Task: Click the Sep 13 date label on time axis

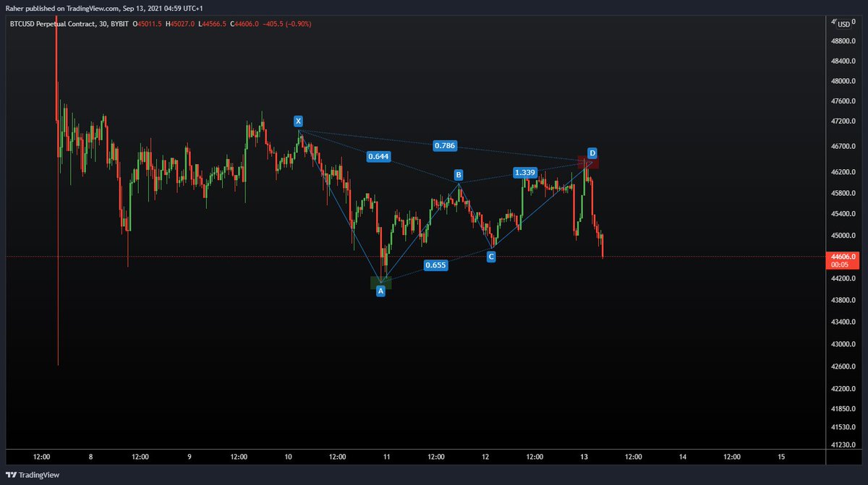Action: pyautogui.click(x=582, y=457)
